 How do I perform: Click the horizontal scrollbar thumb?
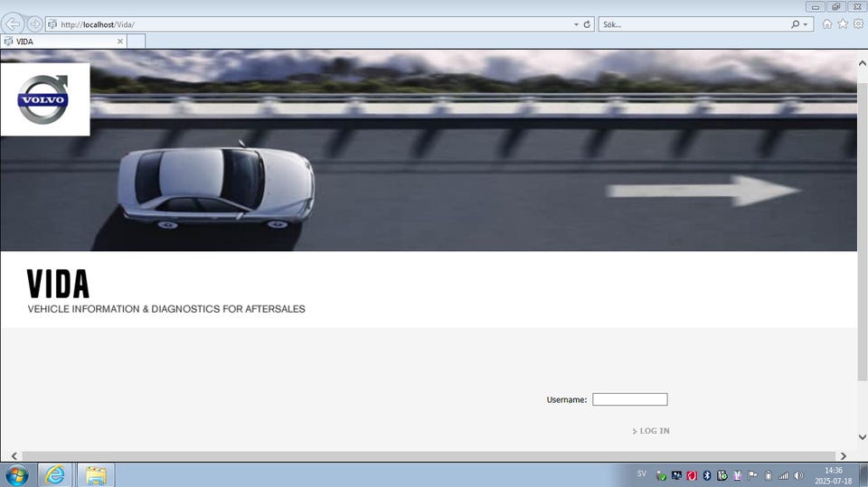pyautogui.click(x=429, y=456)
